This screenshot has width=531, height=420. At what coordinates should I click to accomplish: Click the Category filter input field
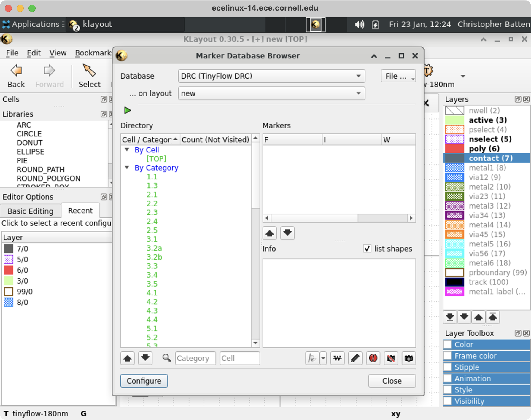click(x=195, y=358)
